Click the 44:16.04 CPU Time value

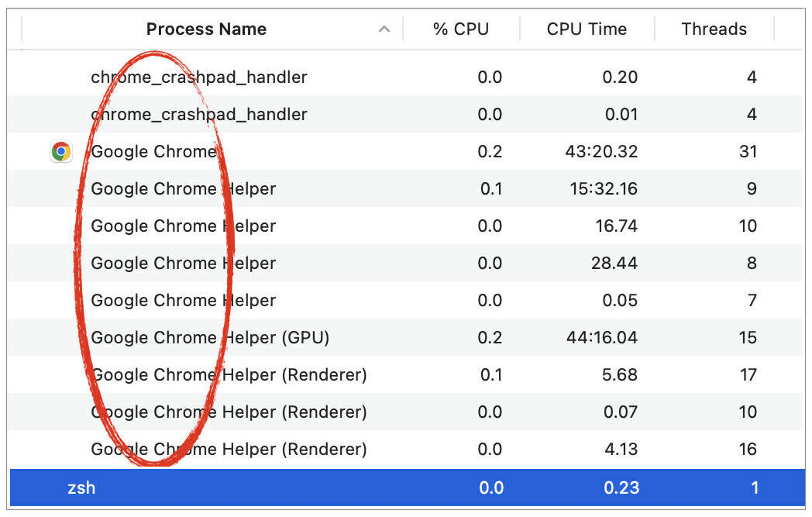point(601,338)
